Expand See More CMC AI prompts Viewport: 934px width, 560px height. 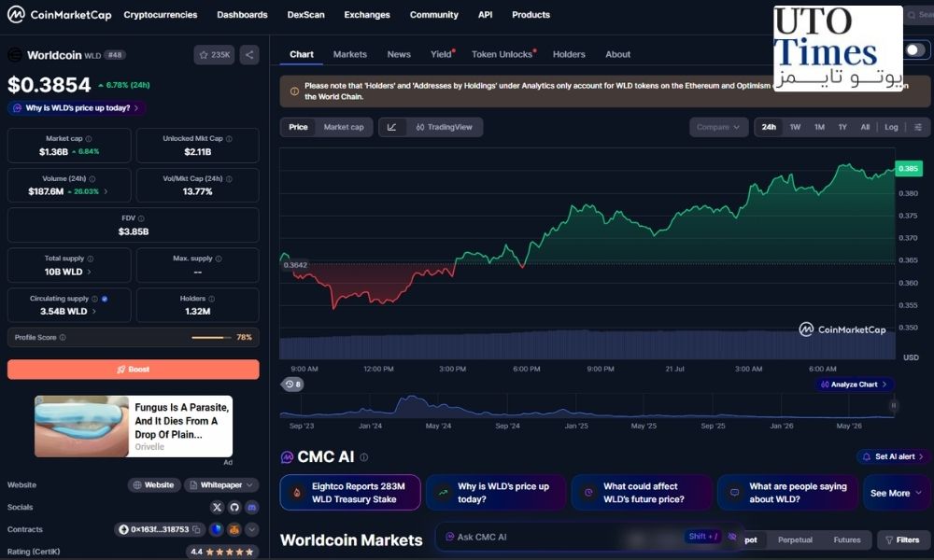click(x=896, y=493)
